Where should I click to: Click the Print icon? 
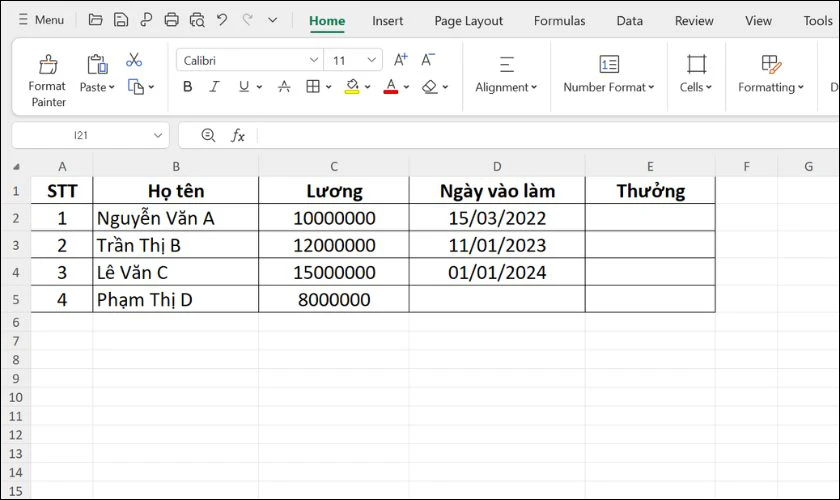point(171,20)
